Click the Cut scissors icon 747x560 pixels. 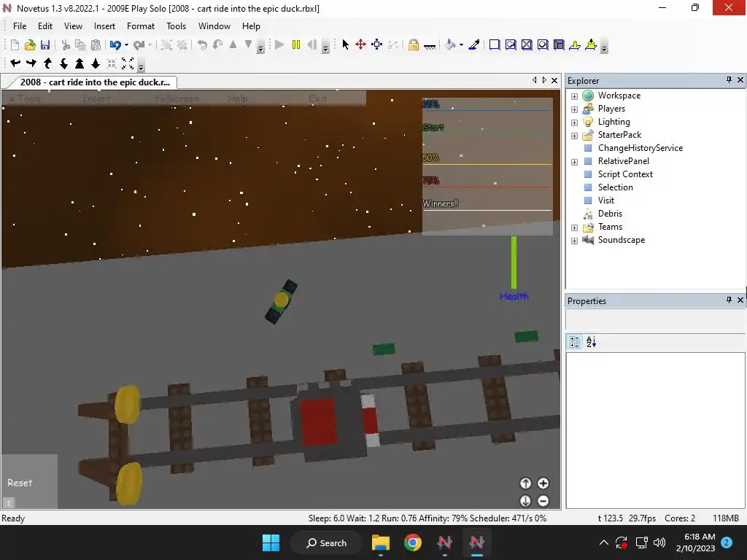pyautogui.click(x=66, y=44)
